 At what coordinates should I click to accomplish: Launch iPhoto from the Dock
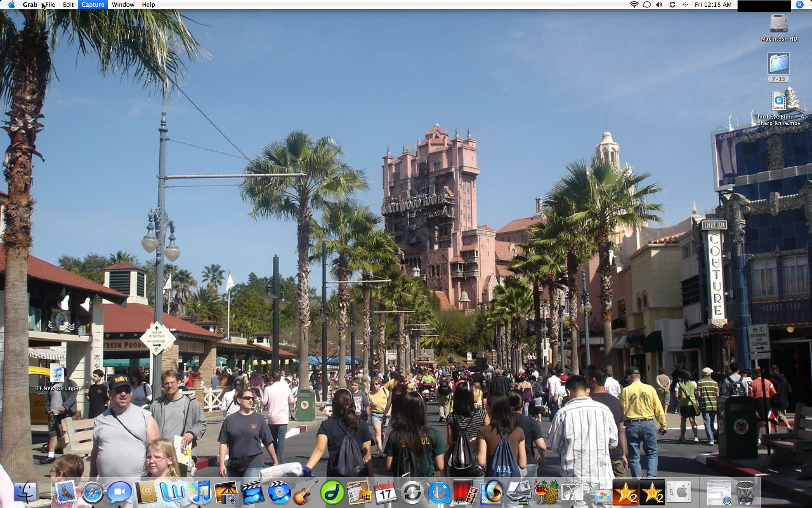pos(227,493)
